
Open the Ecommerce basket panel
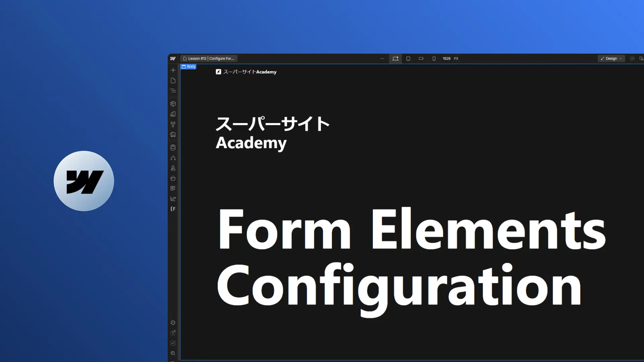tap(173, 178)
